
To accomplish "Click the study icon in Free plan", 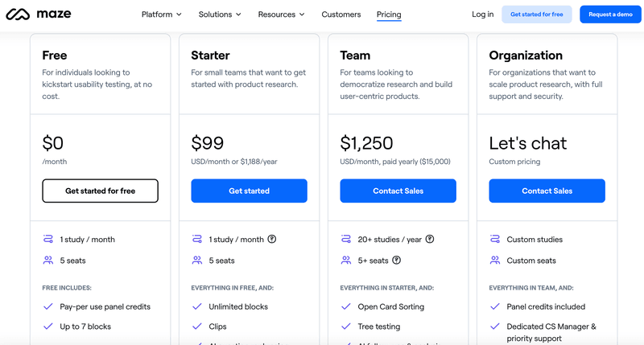I will 47,239.
